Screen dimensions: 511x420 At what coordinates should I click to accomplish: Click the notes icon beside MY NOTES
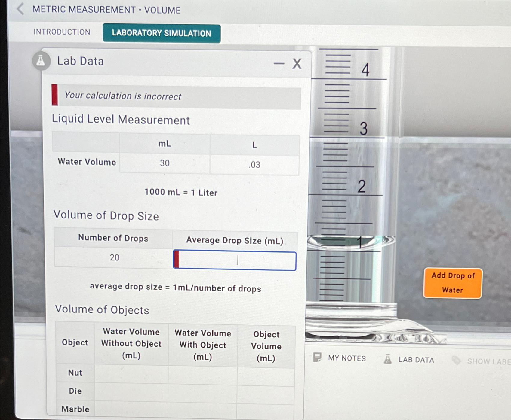317,358
